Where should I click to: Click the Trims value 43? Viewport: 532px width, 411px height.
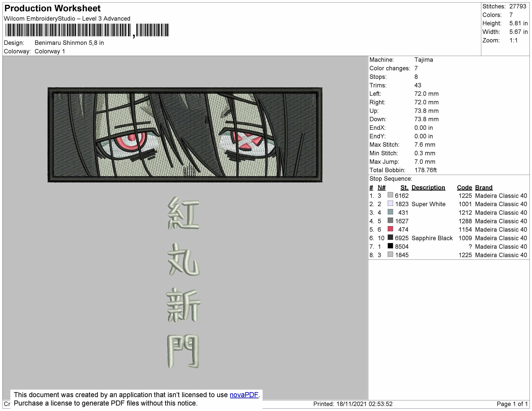418,85
